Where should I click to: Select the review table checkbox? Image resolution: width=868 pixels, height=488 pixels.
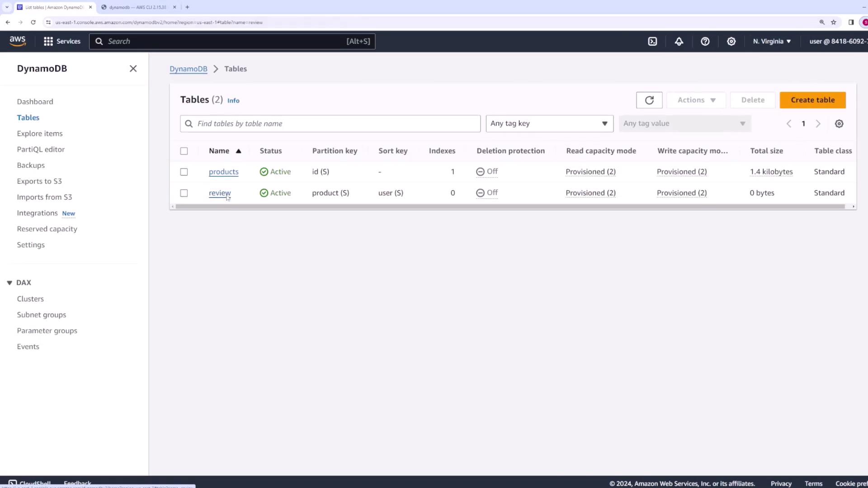[184, 193]
